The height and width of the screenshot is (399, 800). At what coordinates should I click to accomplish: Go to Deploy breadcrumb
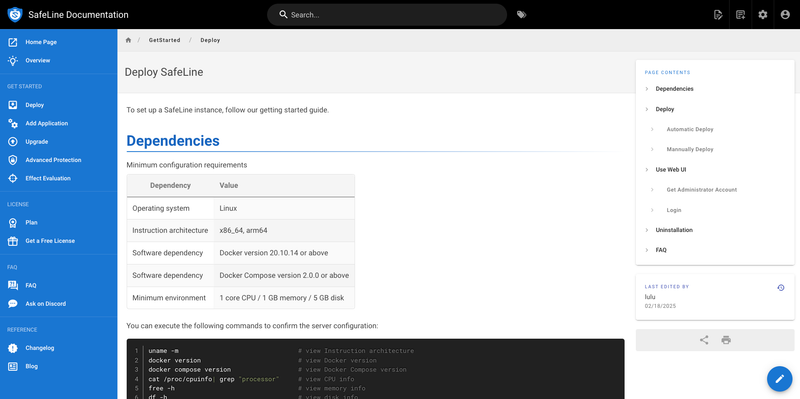210,40
